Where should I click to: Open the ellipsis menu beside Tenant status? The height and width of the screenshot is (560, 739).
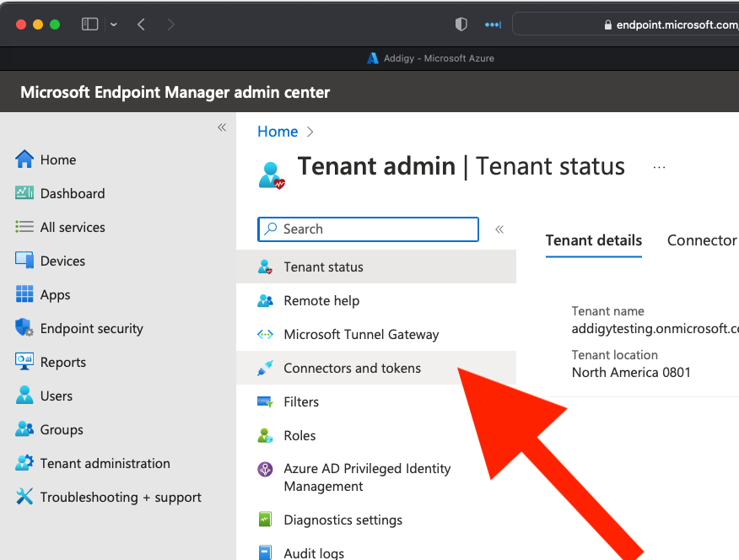pyautogui.click(x=659, y=167)
